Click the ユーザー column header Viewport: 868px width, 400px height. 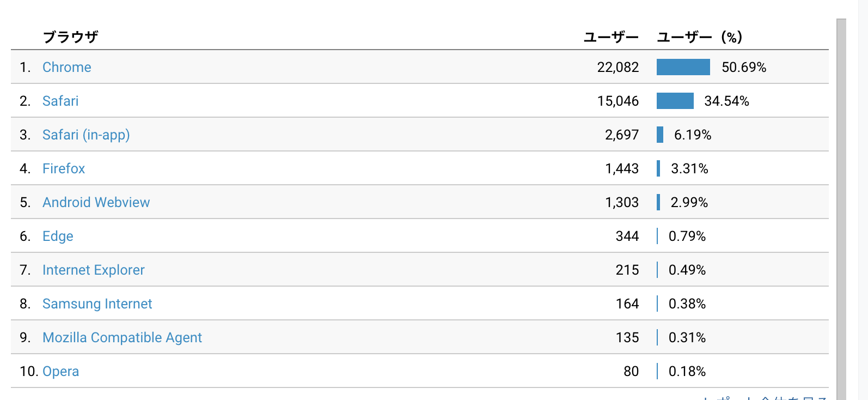(x=610, y=37)
